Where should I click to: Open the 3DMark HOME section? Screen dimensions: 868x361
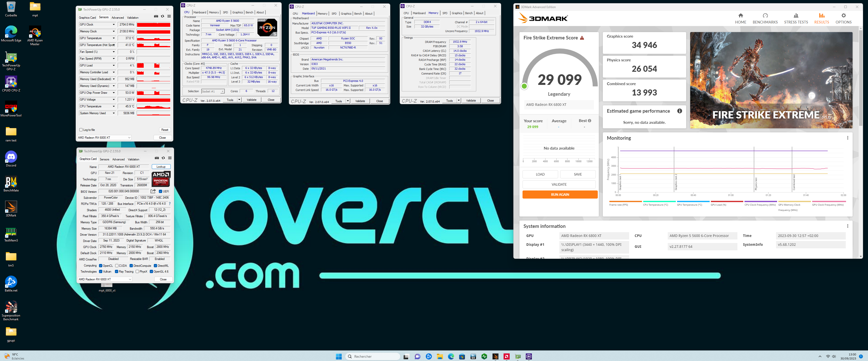click(x=740, y=18)
